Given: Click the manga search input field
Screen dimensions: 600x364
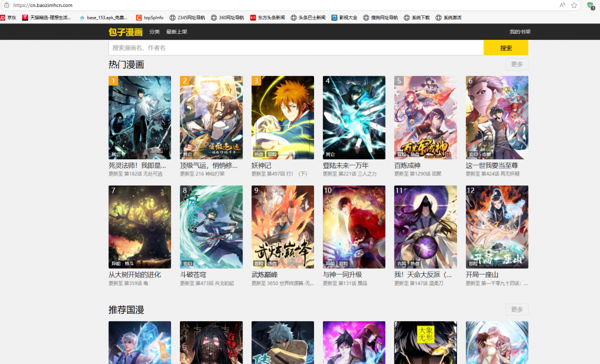Looking at the screenshot, I should point(296,48).
